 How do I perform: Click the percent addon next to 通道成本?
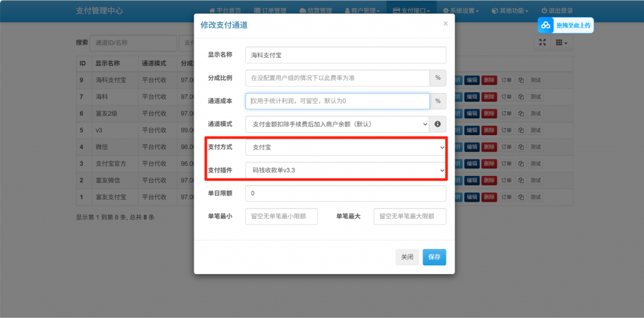point(438,101)
